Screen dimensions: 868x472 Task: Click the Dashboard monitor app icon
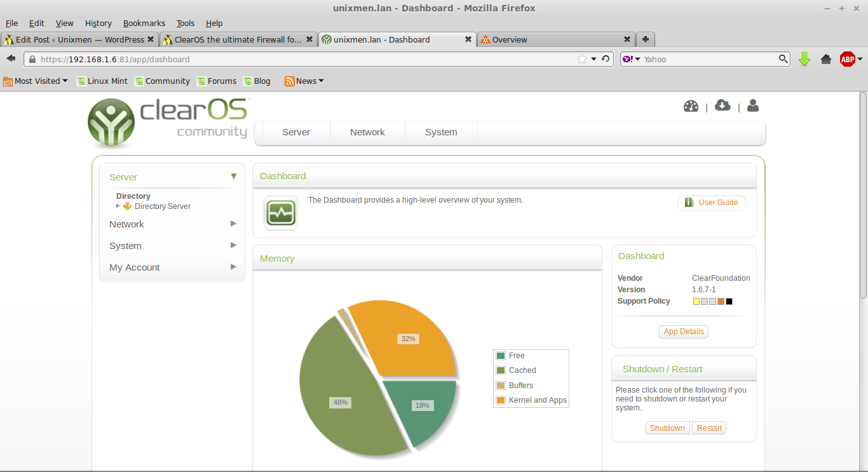point(281,213)
